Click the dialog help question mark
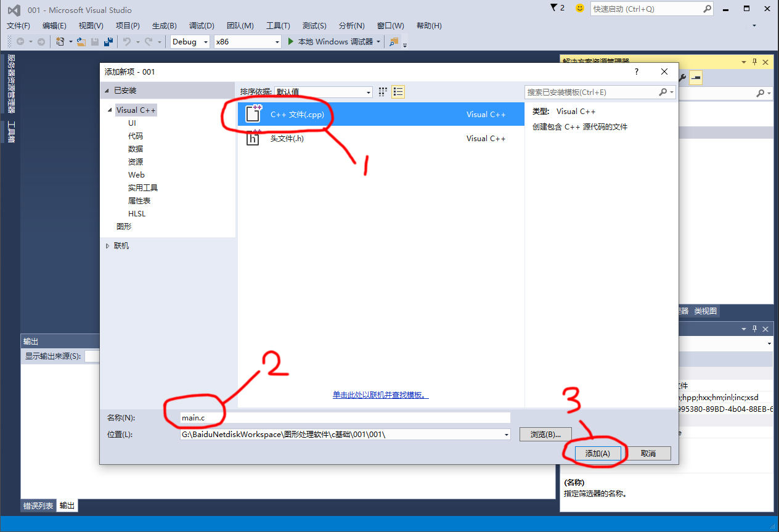This screenshot has height=532, width=779. pyautogui.click(x=637, y=72)
